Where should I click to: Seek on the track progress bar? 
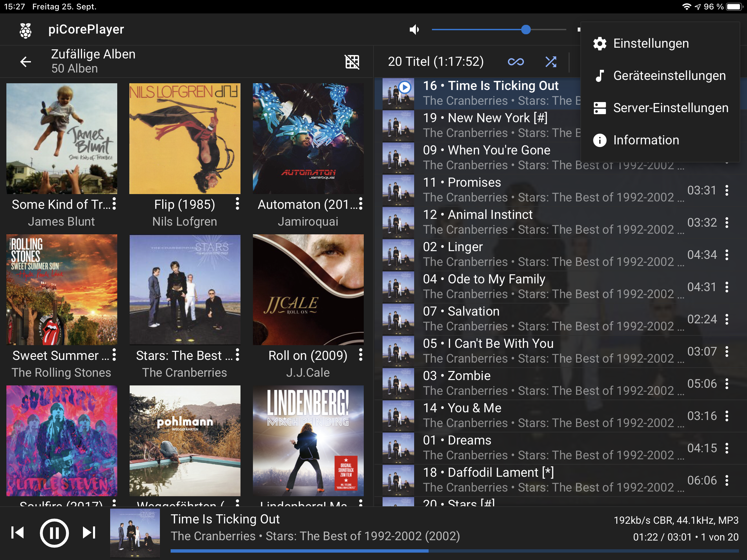pos(454,551)
